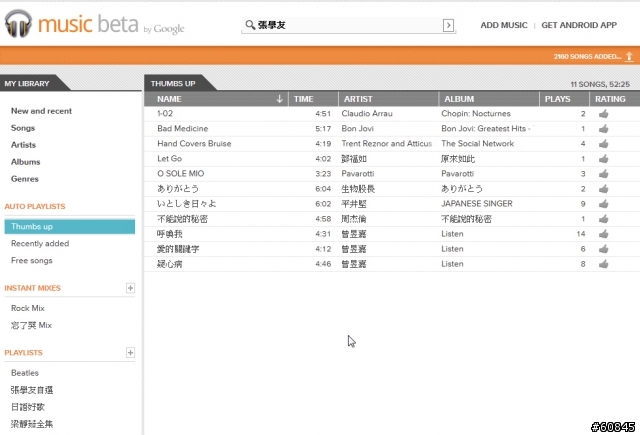The width and height of the screenshot is (640, 435).
Task: Click album The Social Network
Action: click(x=478, y=144)
